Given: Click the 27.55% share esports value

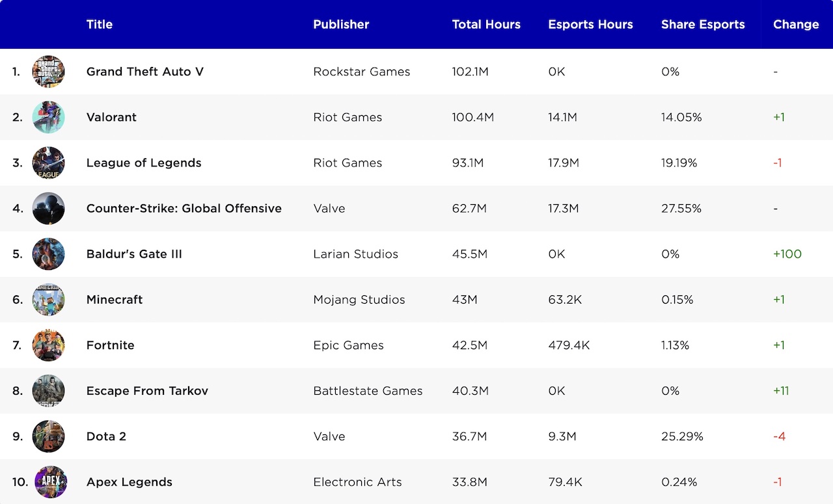Looking at the screenshot, I should [x=681, y=208].
